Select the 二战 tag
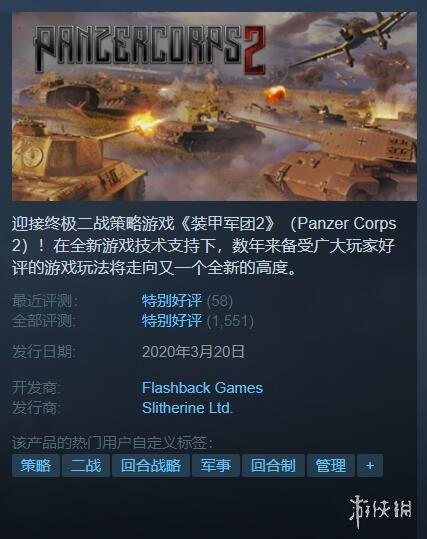This screenshot has width=427, height=539. coord(86,465)
